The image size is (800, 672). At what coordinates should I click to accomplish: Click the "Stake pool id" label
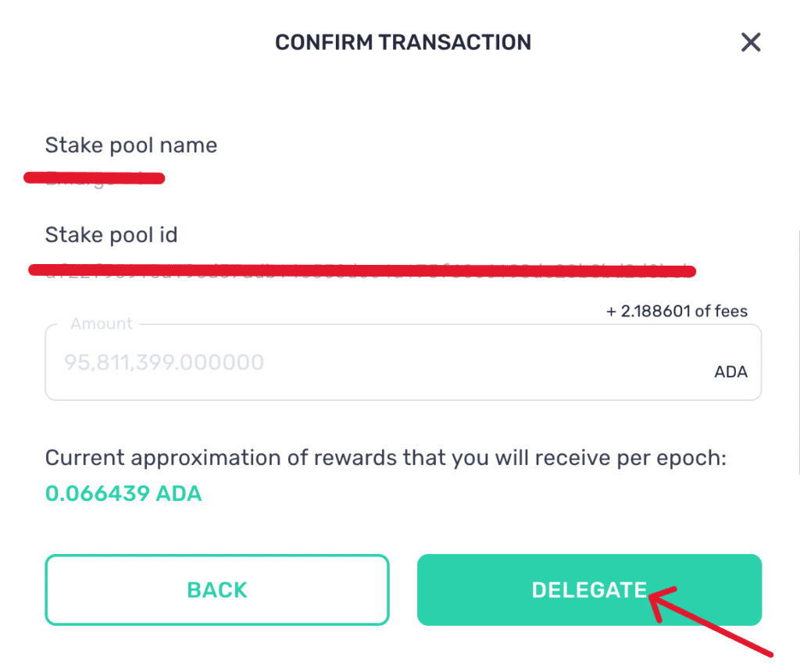click(x=111, y=234)
